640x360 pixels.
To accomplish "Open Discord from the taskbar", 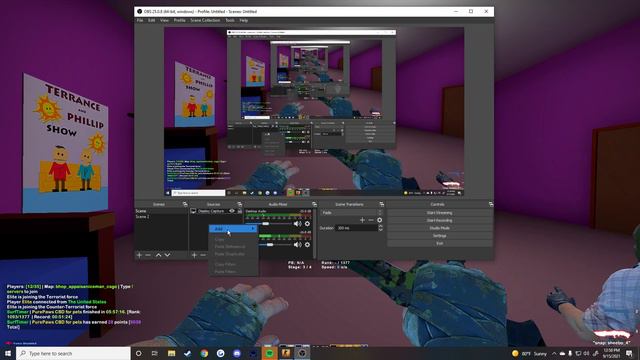I will 237,353.
